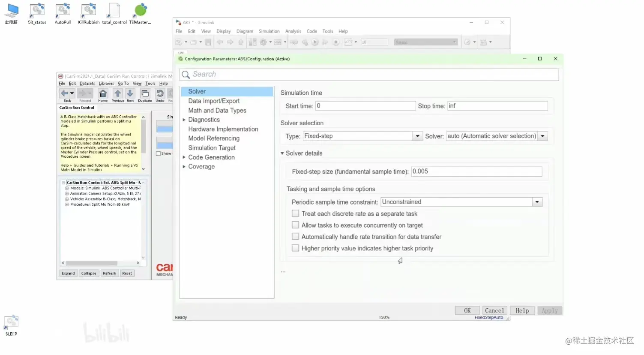Click the Undo icon in CarSim toolbar
Viewport: 644px width, 355px height.
click(160, 93)
